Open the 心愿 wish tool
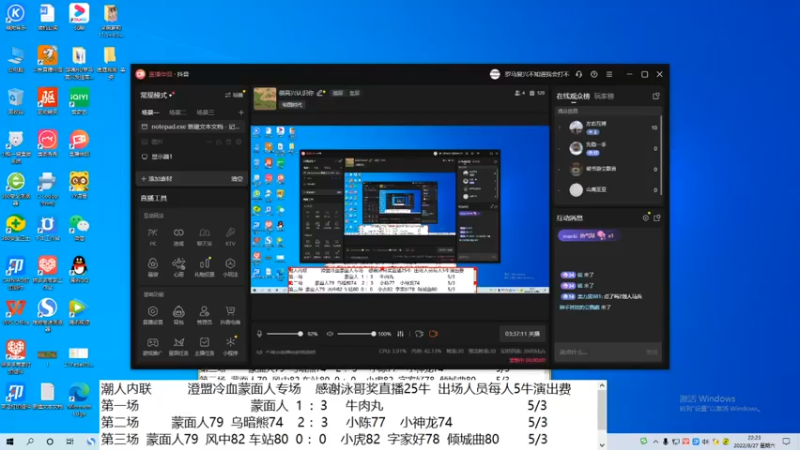Viewport: 800px width, 450px height. pyautogui.click(x=179, y=267)
